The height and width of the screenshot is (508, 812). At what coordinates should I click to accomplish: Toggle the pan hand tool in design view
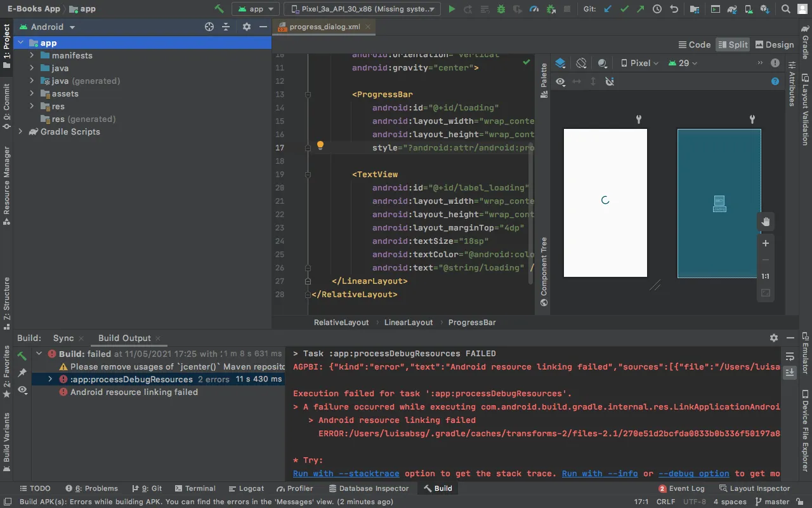[766, 222]
